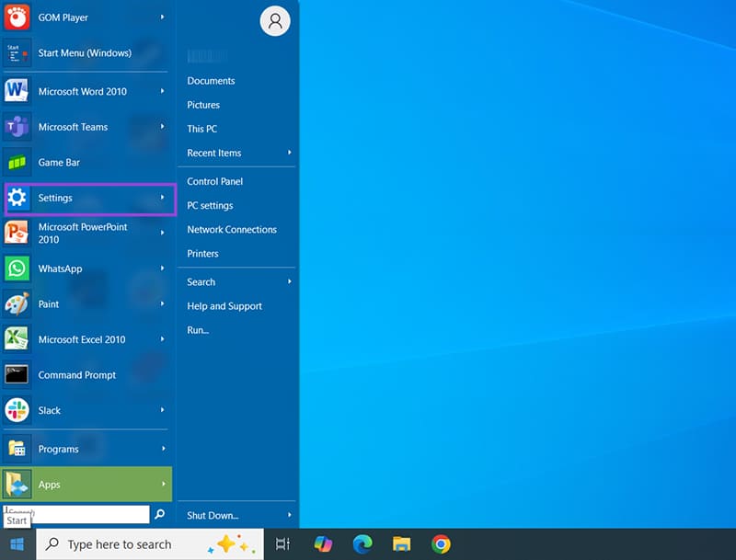This screenshot has width=736, height=560.
Task: Click the Shut Down... button
Action: [x=213, y=515]
